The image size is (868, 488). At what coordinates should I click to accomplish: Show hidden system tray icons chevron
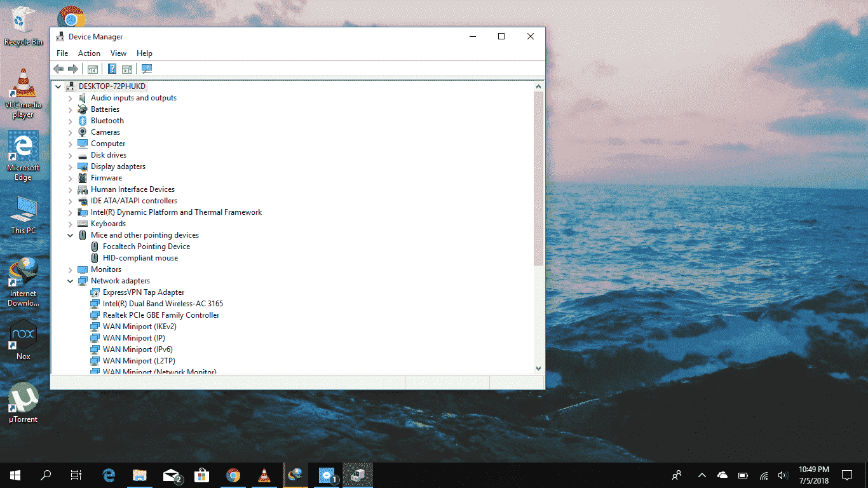click(x=702, y=475)
